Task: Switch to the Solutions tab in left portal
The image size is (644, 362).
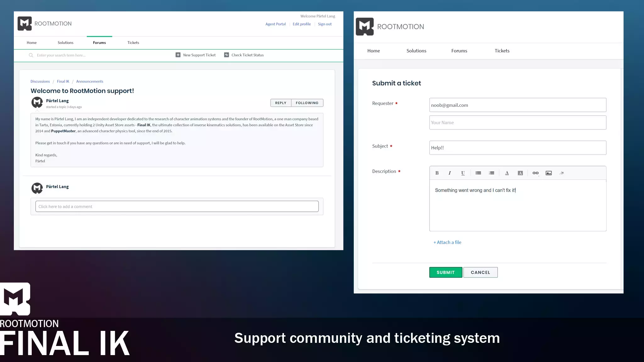Action: click(65, 43)
